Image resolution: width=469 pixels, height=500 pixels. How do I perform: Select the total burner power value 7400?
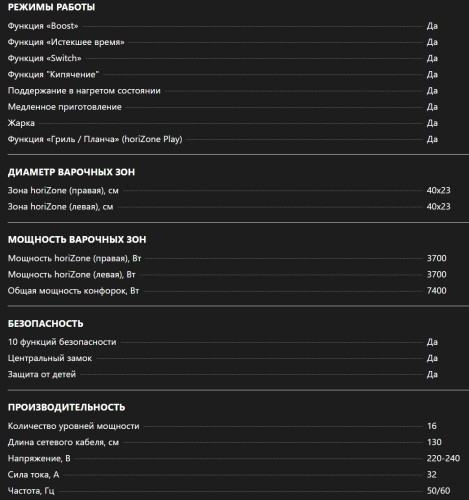click(x=436, y=291)
